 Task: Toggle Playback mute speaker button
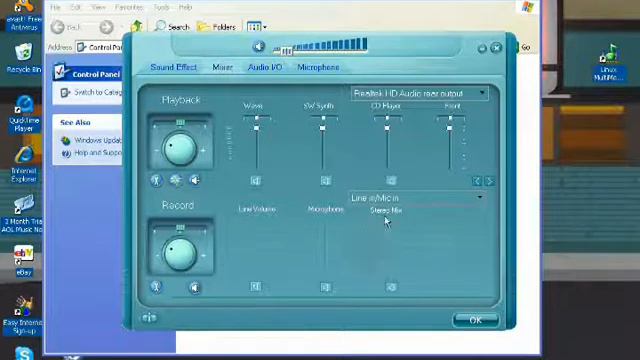click(x=195, y=180)
